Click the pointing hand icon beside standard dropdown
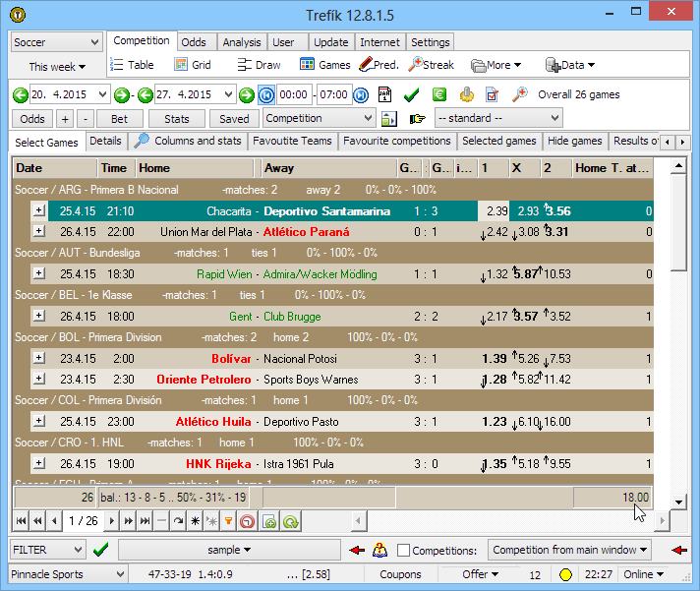Viewport: 700px width, 591px height. pyautogui.click(x=417, y=118)
